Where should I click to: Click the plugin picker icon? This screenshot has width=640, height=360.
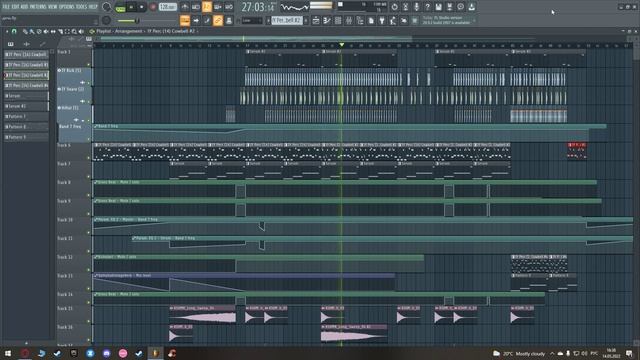click(382, 20)
